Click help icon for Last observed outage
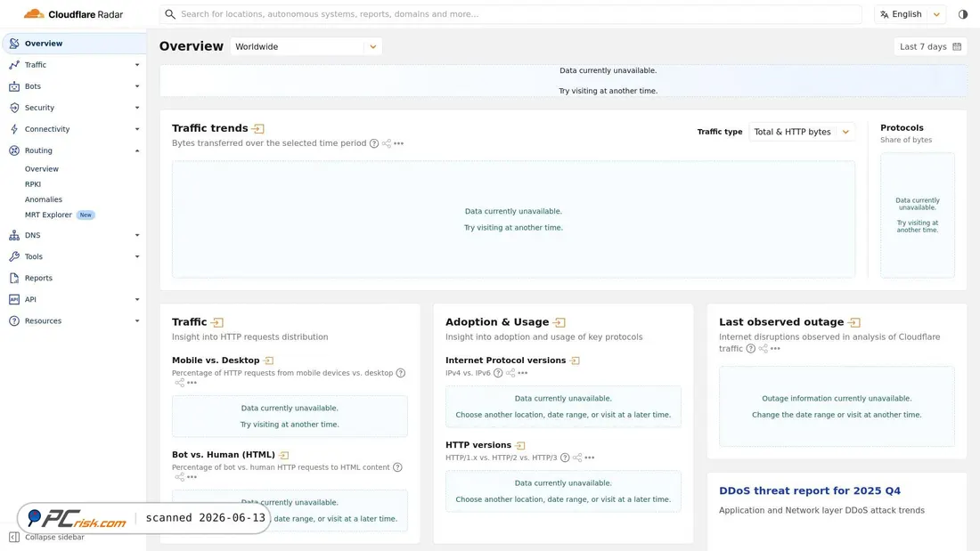 coord(751,349)
